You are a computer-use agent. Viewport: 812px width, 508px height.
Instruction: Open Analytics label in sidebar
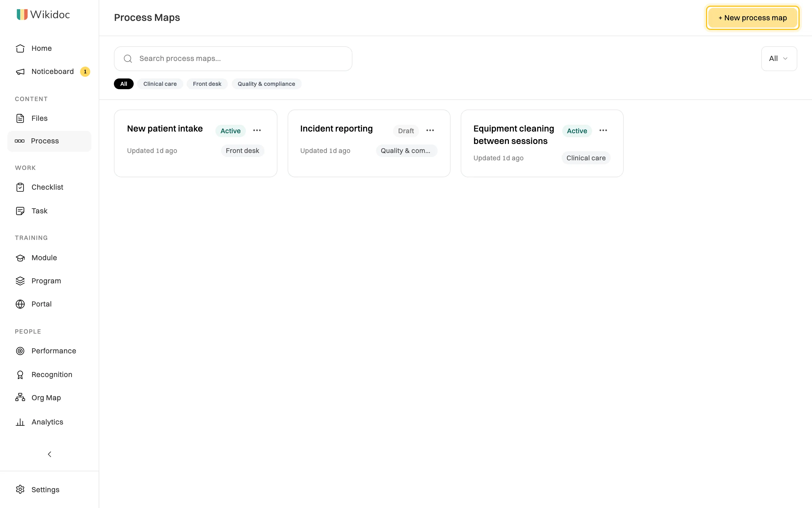click(47, 422)
